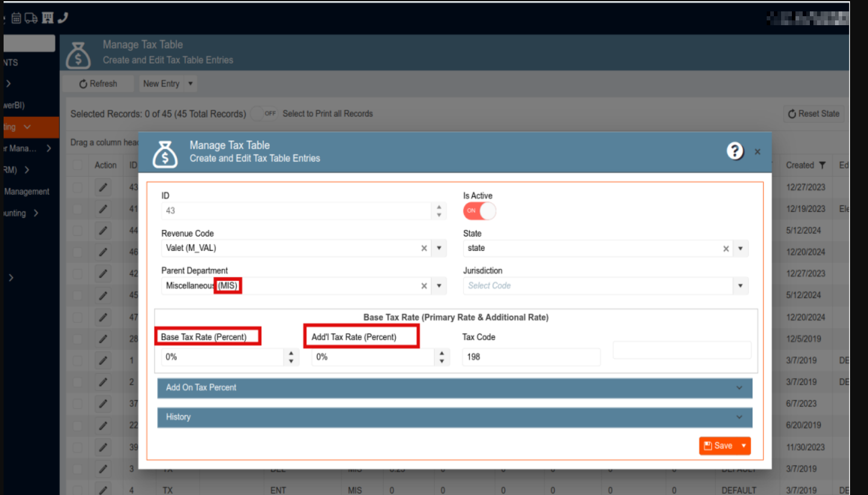The width and height of the screenshot is (868, 495).
Task: Check the select-all checkbox in grid header
Action: click(77, 166)
